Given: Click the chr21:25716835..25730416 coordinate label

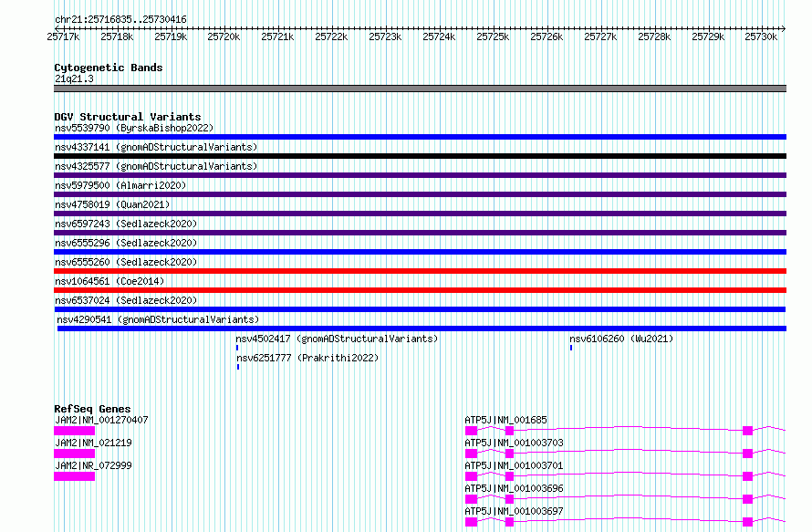Looking at the screenshot, I should pos(120,19).
